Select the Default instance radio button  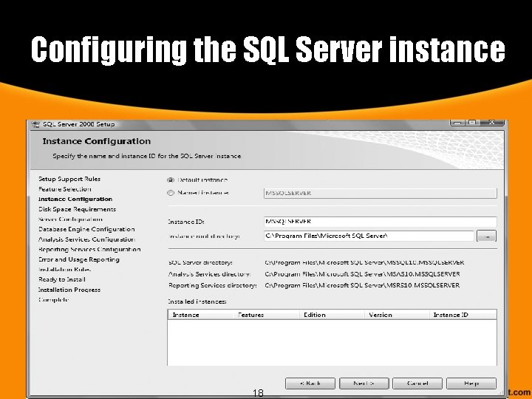coord(171,180)
